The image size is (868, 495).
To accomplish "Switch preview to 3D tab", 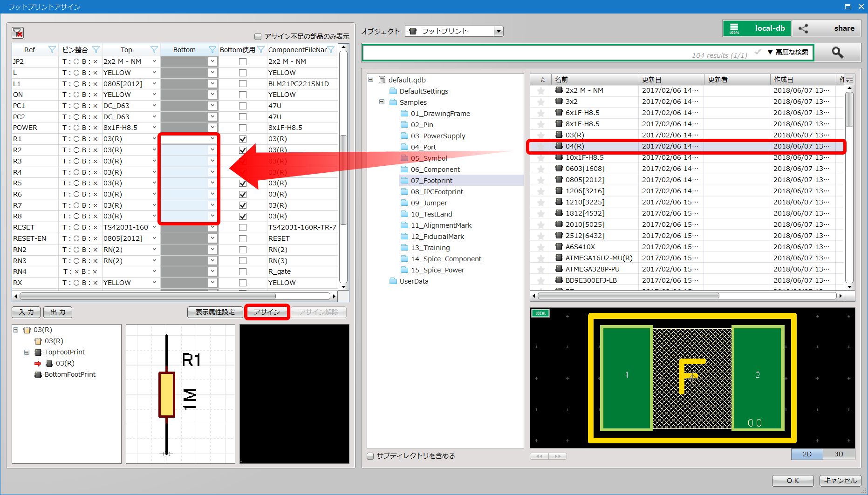I will point(839,454).
